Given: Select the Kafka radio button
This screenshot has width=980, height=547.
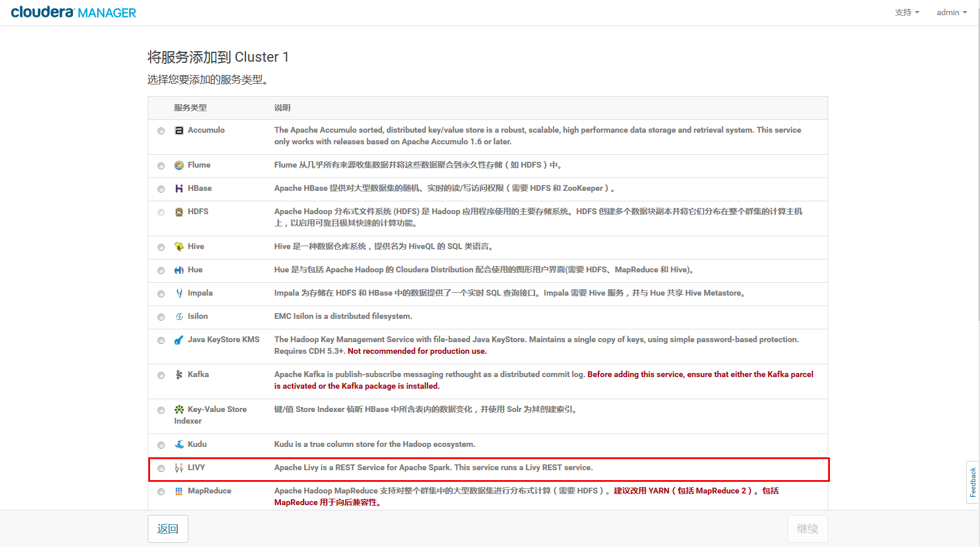Looking at the screenshot, I should point(161,375).
